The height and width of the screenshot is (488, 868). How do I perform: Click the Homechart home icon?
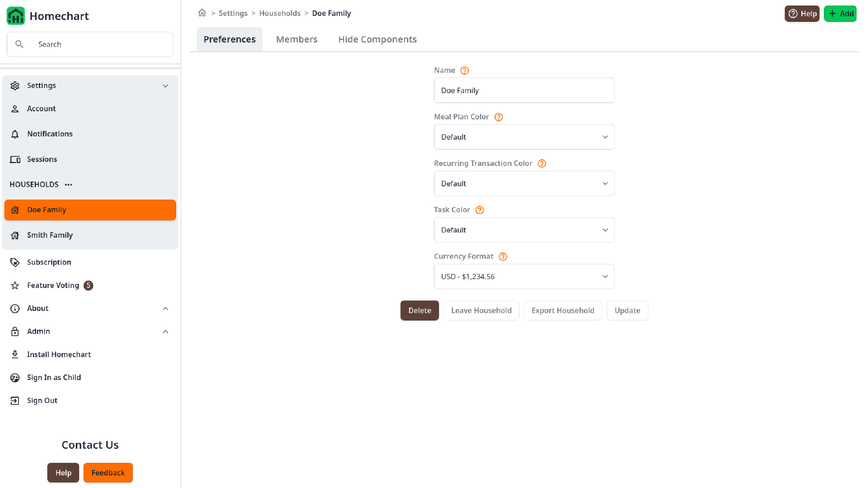click(16, 16)
